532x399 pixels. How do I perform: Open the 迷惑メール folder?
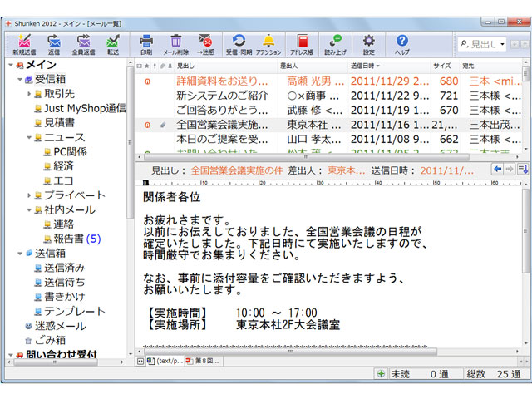56,326
